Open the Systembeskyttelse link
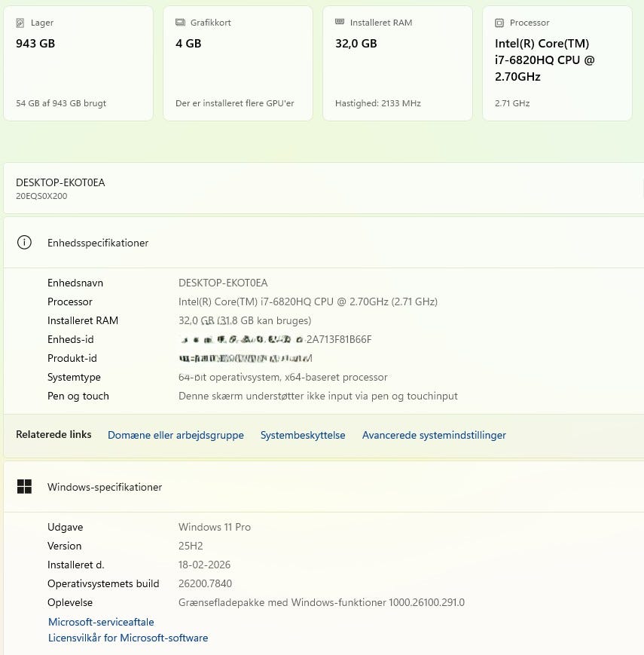Screen dimensions: 644x655 pos(303,435)
